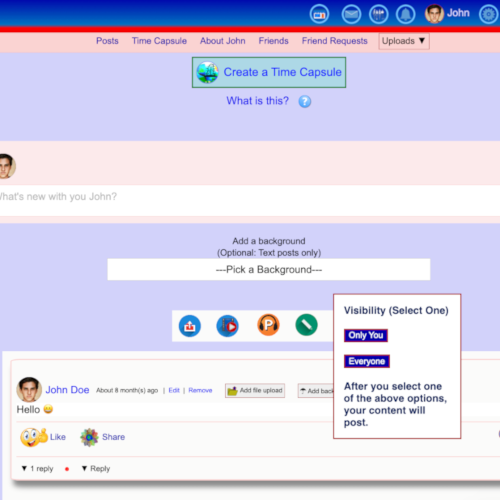Focus the What's new with you John field

click(x=250, y=200)
